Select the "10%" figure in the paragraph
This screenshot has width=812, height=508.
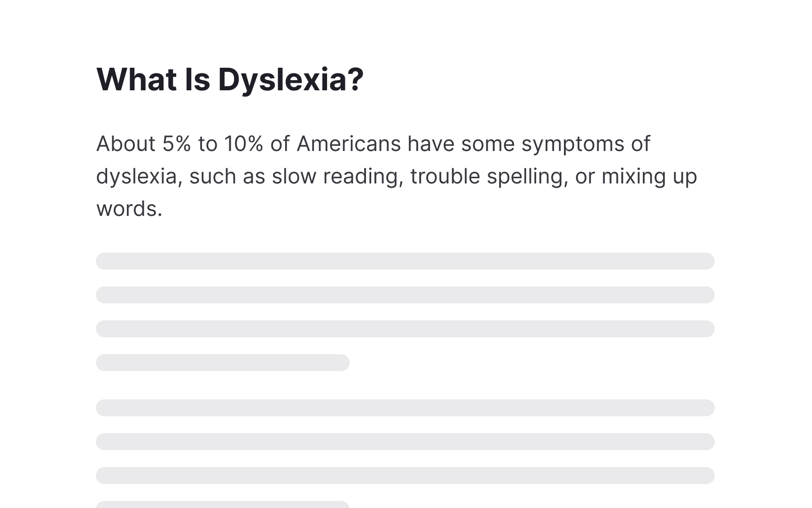click(243, 143)
